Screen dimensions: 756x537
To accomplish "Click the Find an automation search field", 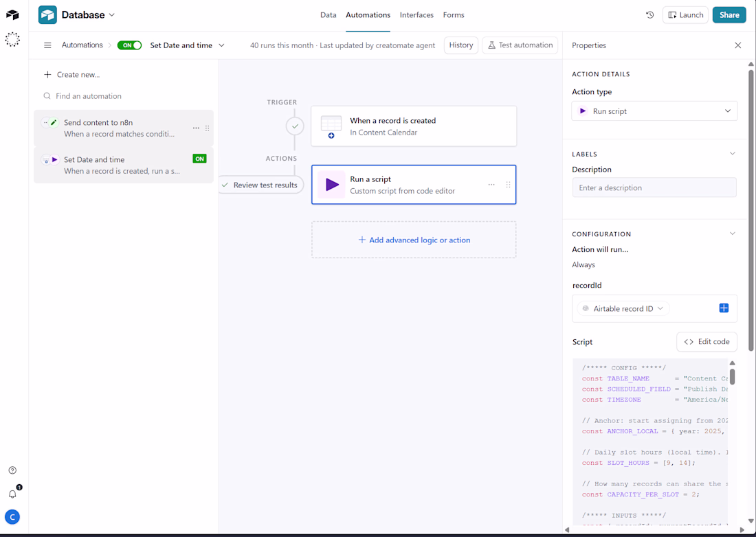I will coord(124,96).
